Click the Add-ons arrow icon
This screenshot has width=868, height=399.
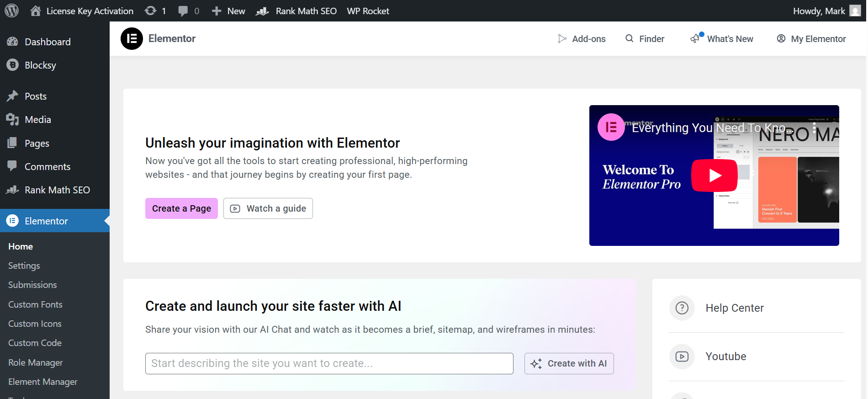click(x=562, y=39)
